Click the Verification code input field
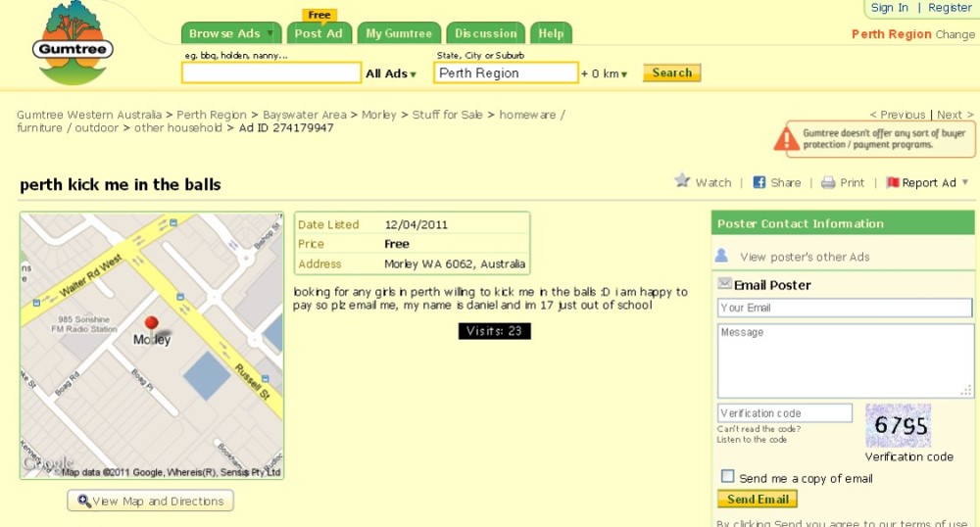This screenshot has width=980, height=527. (784, 413)
